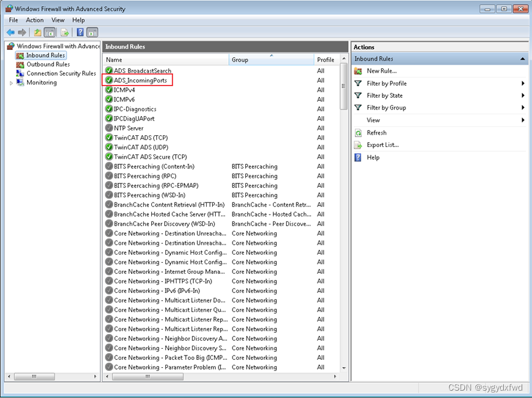Click the Refresh icon in Actions
This screenshot has width=532, height=398.
(358, 133)
